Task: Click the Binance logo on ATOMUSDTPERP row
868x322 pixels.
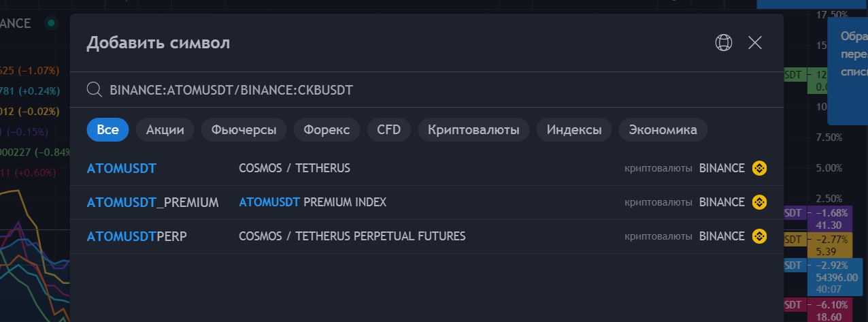Action: pyautogui.click(x=759, y=236)
